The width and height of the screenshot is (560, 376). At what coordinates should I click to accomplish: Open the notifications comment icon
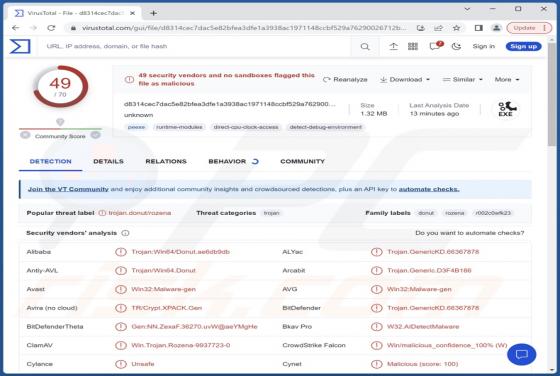pyautogui.click(x=435, y=46)
